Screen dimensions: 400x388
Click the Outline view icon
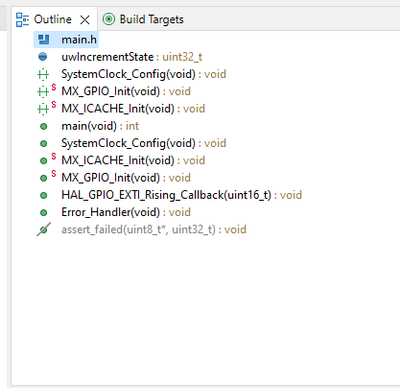point(23,20)
